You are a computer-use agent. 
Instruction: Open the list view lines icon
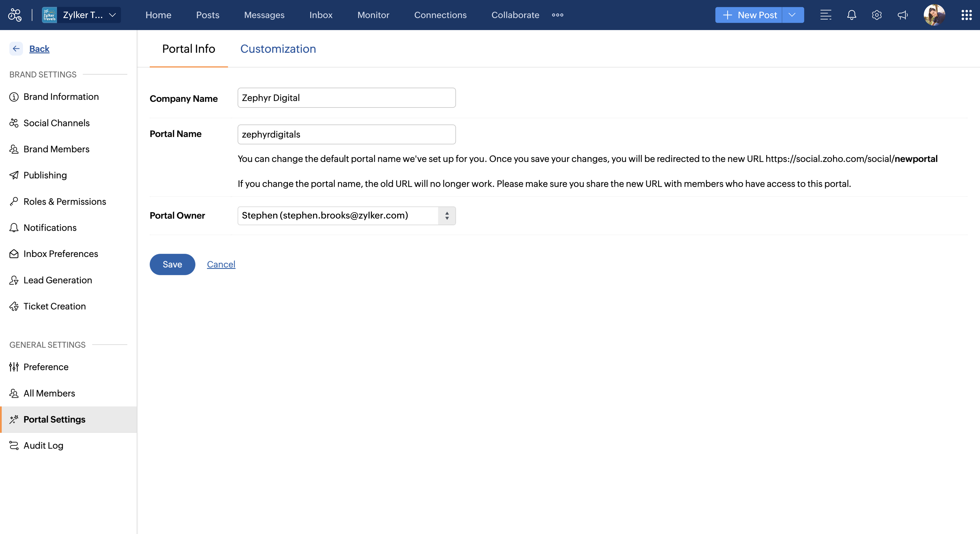[x=826, y=15]
